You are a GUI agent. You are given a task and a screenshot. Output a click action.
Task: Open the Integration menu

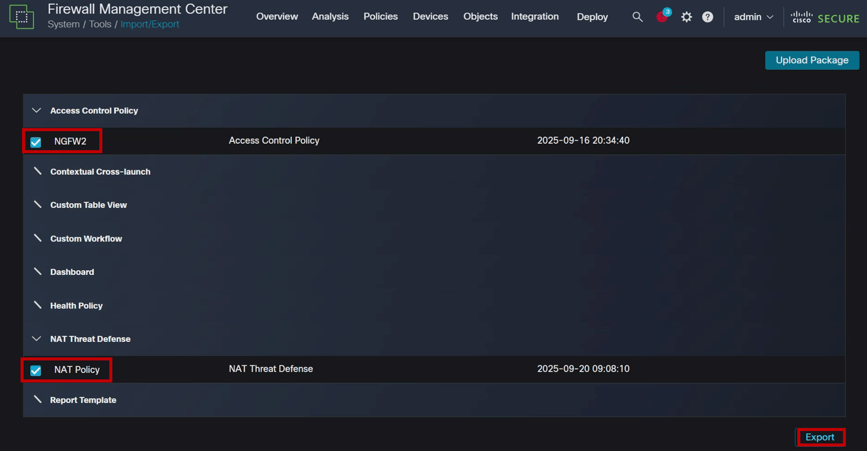click(535, 17)
